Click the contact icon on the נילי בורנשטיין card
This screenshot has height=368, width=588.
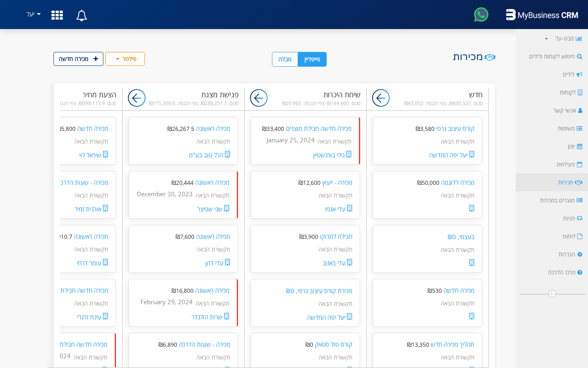click(x=349, y=154)
